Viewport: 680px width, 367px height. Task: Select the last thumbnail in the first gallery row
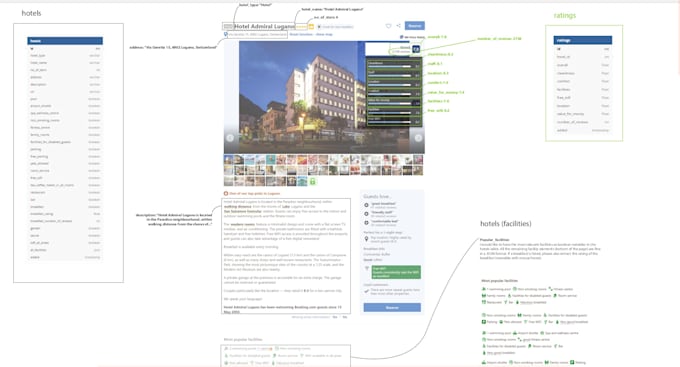coord(418,160)
